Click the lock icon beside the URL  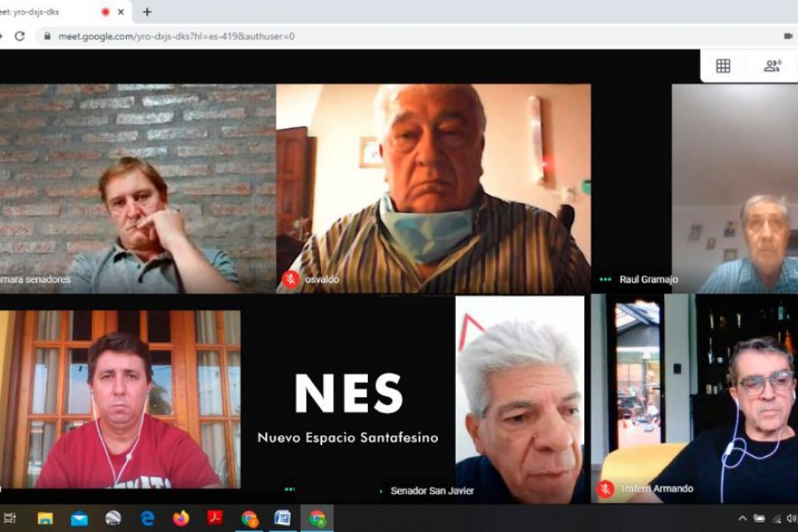pos(47,36)
